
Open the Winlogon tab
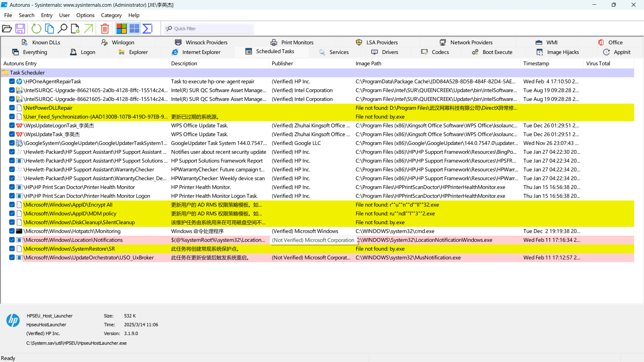click(118, 42)
